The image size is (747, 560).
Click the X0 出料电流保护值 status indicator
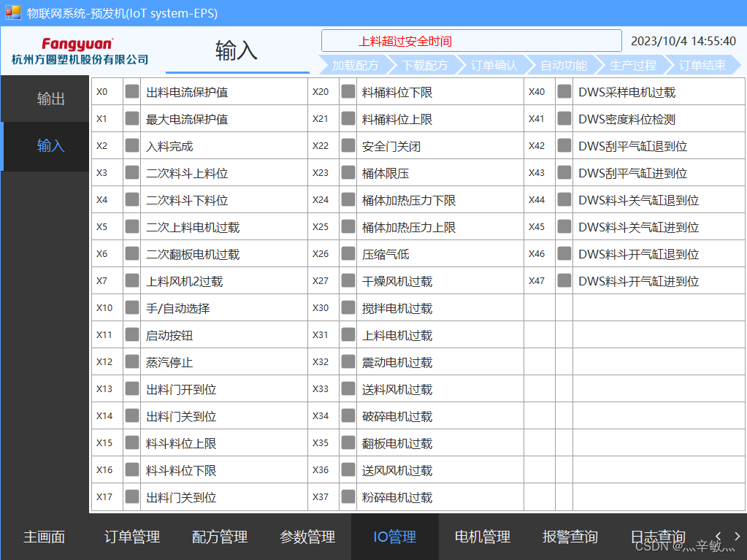(132, 91)
